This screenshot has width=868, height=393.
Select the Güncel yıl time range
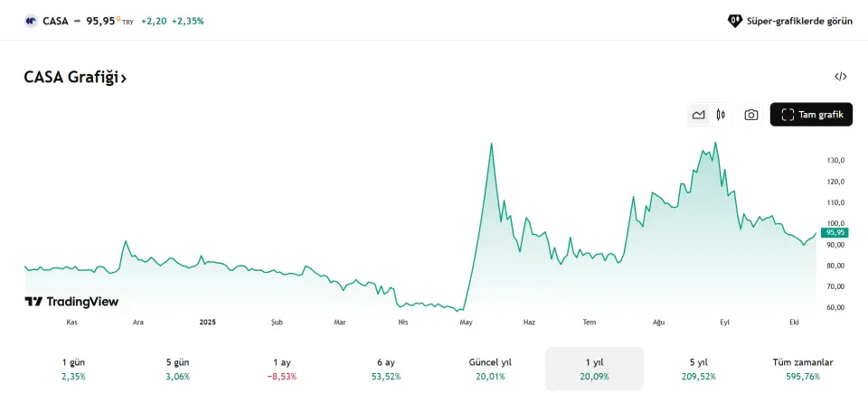coord(490,369)
